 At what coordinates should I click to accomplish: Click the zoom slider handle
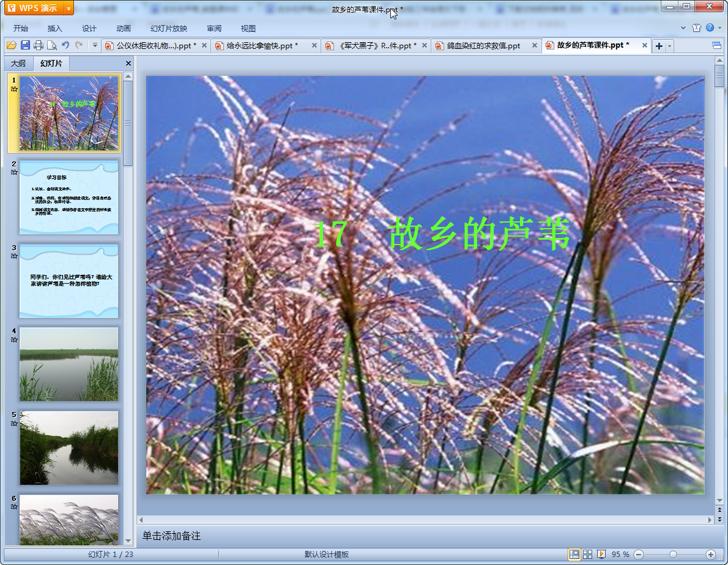[673, 555]
